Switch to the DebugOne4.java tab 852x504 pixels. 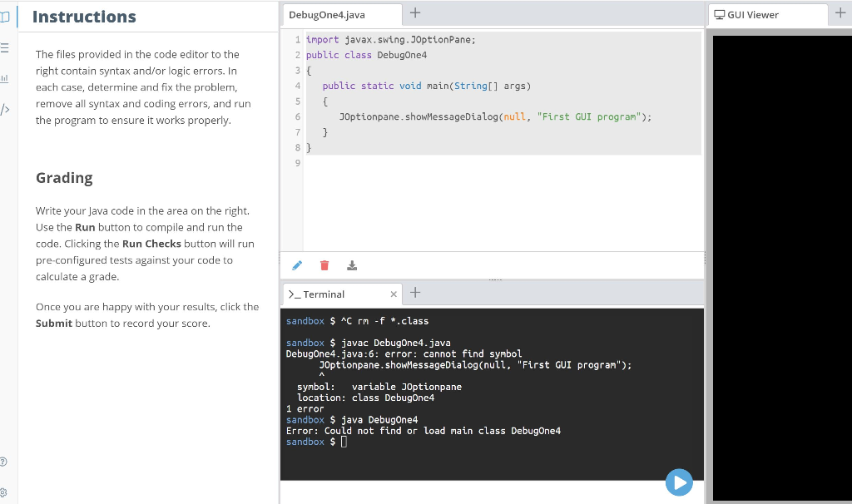click(x=341, y=14)
